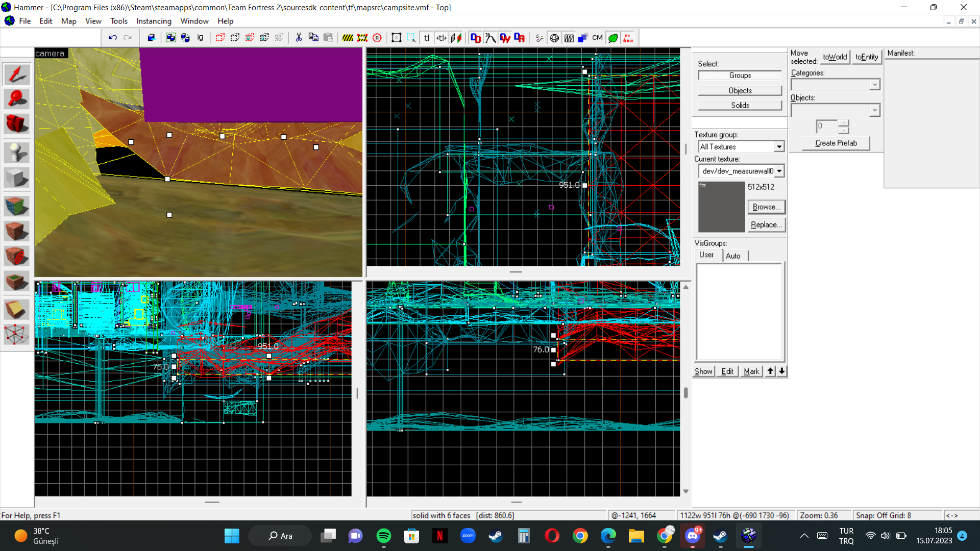The width and height of the screenshot is (980, 551).
Task: Toggle the 'no draw' button
Action: pos(628,38)
